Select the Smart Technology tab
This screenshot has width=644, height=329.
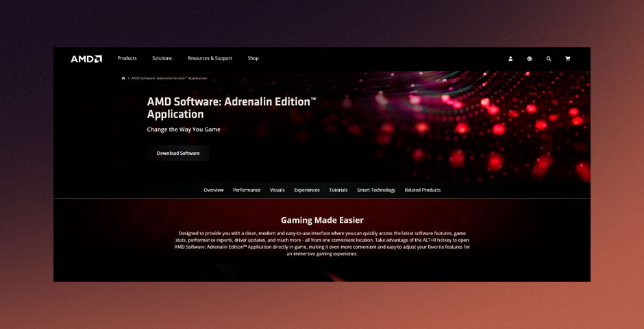tap(376, 190)
